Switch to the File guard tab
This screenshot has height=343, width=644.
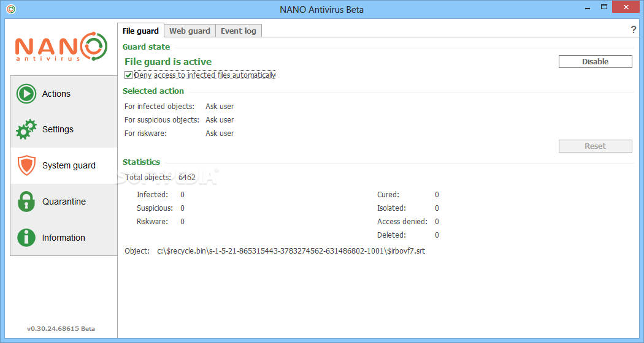(x=140, y=31)
